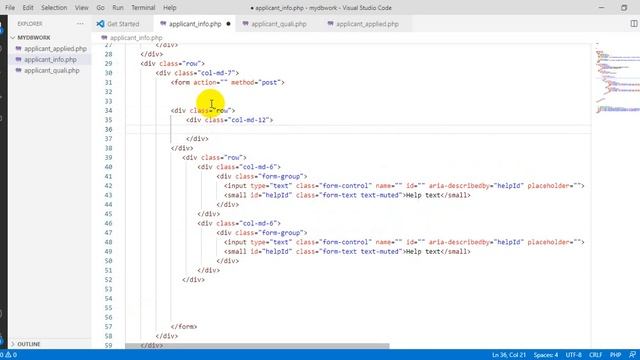Change indentation via Spaces: 4
Image resolution: width=640 pixels, height=360 pixels.
(x=546, y=355)
